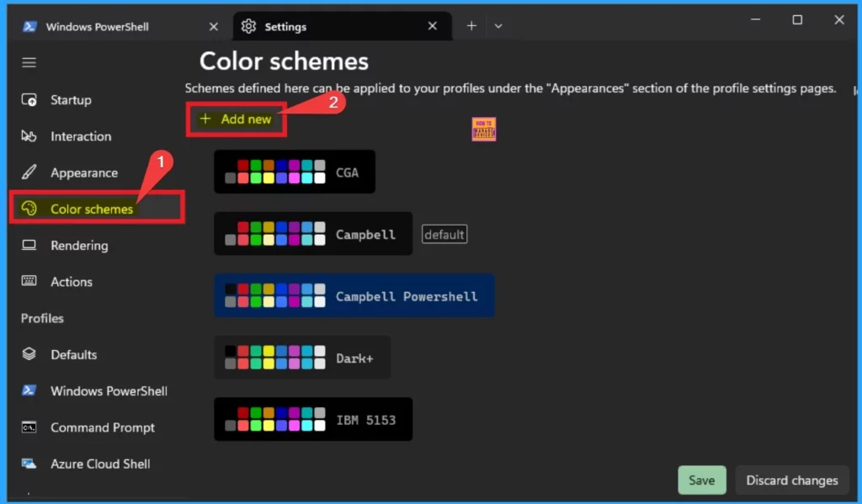This screenshot has height=504, width=862.
Task: Click the Interaction cursor icon
Action: coord(29,135)
